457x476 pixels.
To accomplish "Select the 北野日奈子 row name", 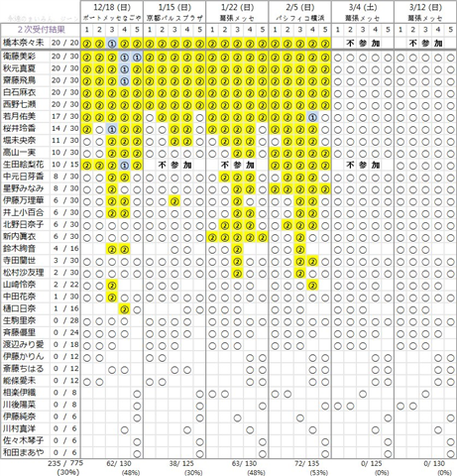I will point(23,224).
